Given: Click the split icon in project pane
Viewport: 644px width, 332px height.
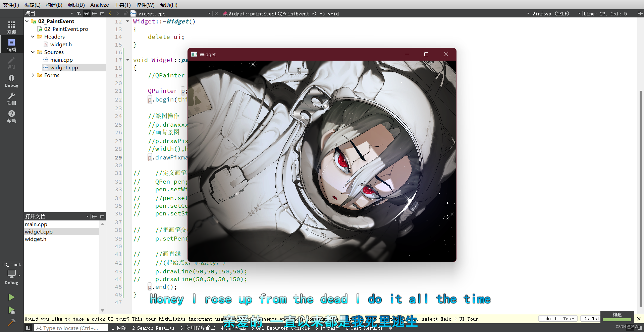Looking at the screenshot, I should (x=95, y=13).
